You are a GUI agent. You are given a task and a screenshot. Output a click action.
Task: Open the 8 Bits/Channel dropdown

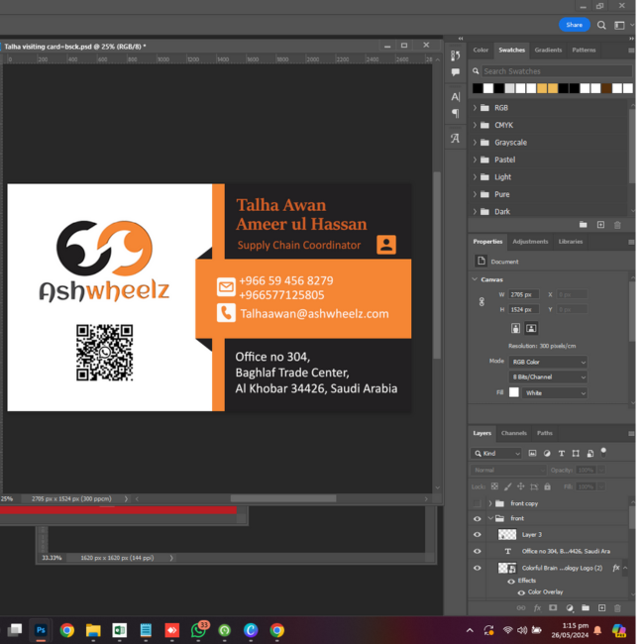(548, 377)
